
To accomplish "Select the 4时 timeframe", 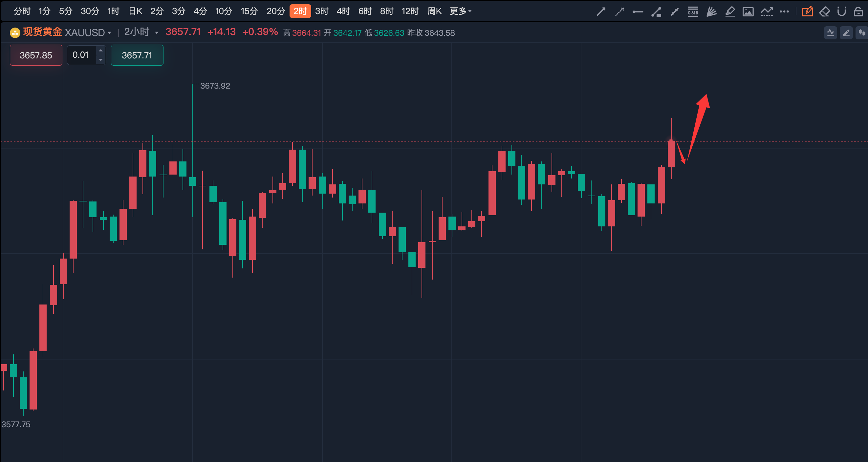I will [x=343, y=11].
